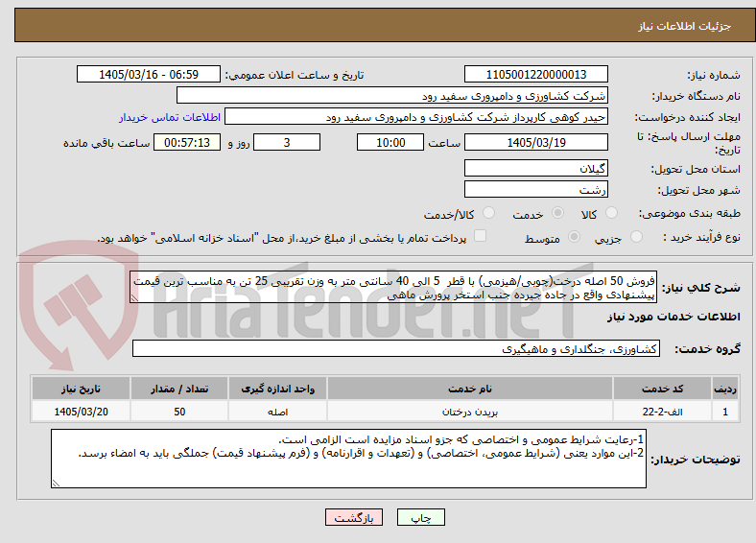This screenshot has width=756, height=543.
Task: Click the نام خدمت column header
Action: pos(470,389)
